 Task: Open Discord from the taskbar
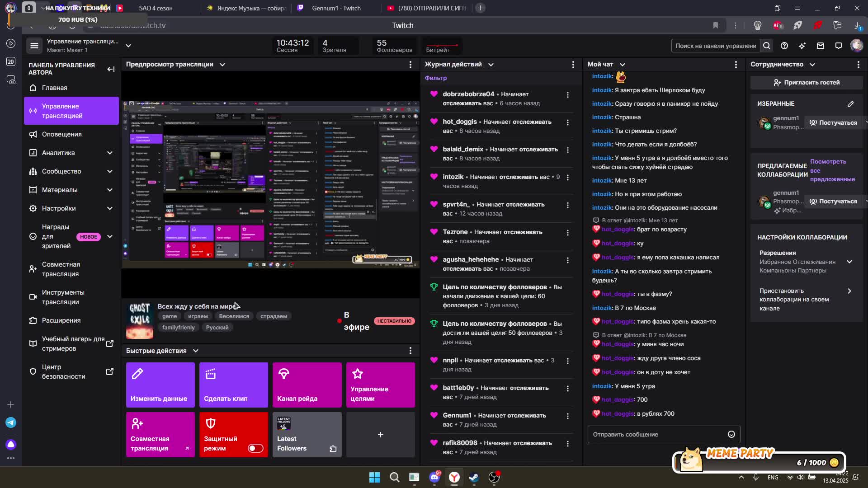tap(434, 477)
